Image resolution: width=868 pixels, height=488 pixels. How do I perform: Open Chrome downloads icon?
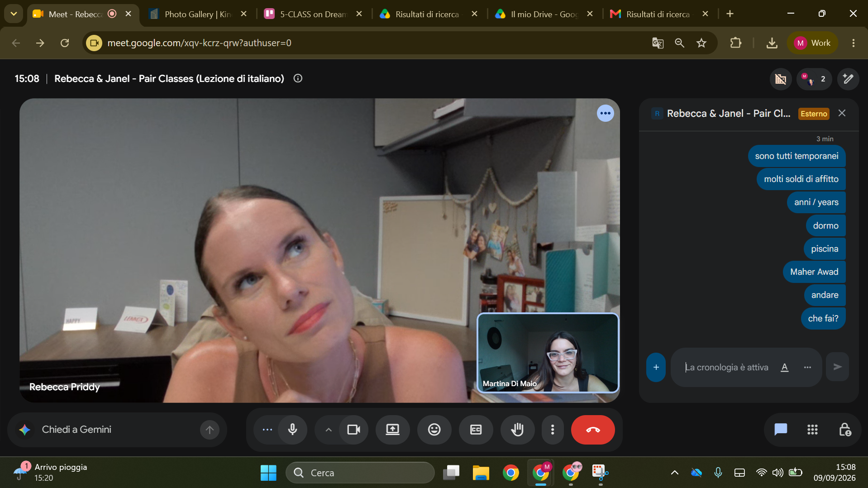(772, 43)
